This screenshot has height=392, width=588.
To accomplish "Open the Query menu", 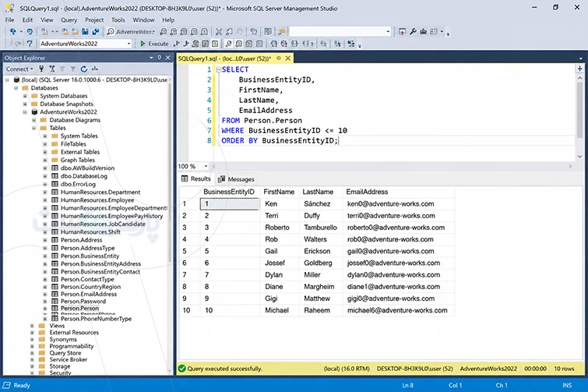I will (x=69, y=20).
